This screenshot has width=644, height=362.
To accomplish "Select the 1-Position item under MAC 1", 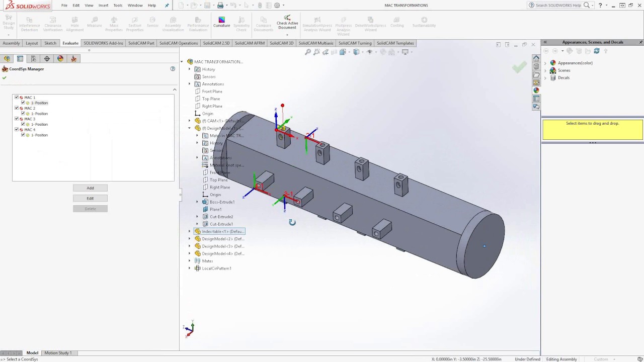I will pyautogui.click(x=39, y=103).
